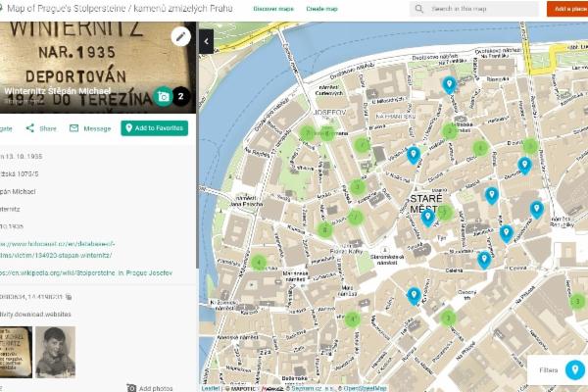
Task: Click the pencil edit icon on header photo
Action: pos(180,36)
